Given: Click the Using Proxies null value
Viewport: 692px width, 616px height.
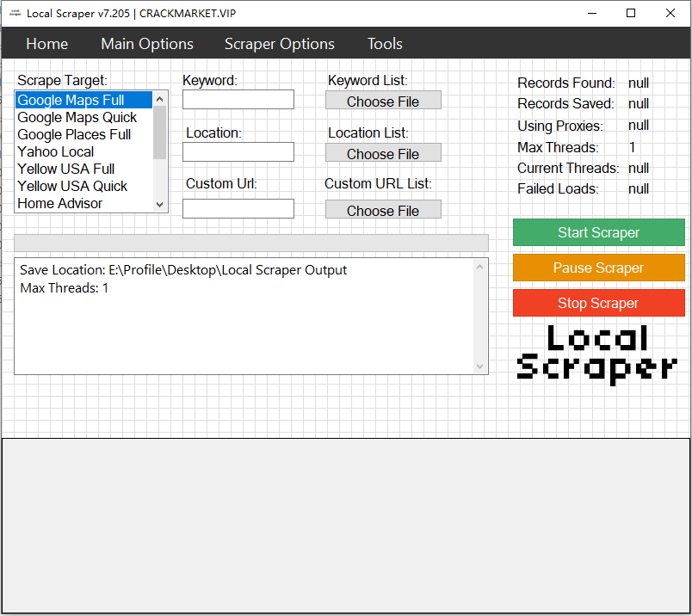Looking at the screenshot, I should click(638, 126).
